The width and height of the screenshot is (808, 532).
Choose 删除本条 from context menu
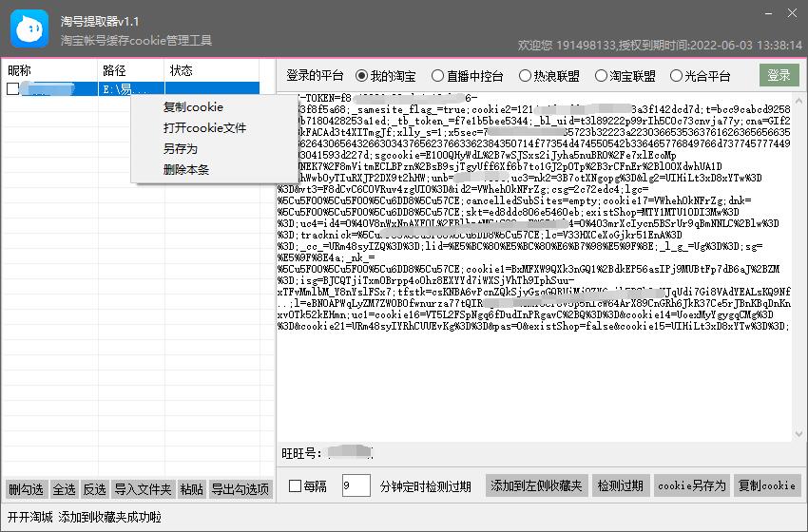click(x=186, y=169)
